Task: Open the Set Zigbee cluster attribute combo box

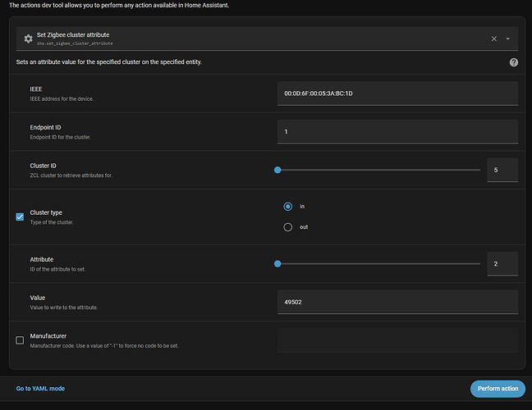Action: pos(246,39)
